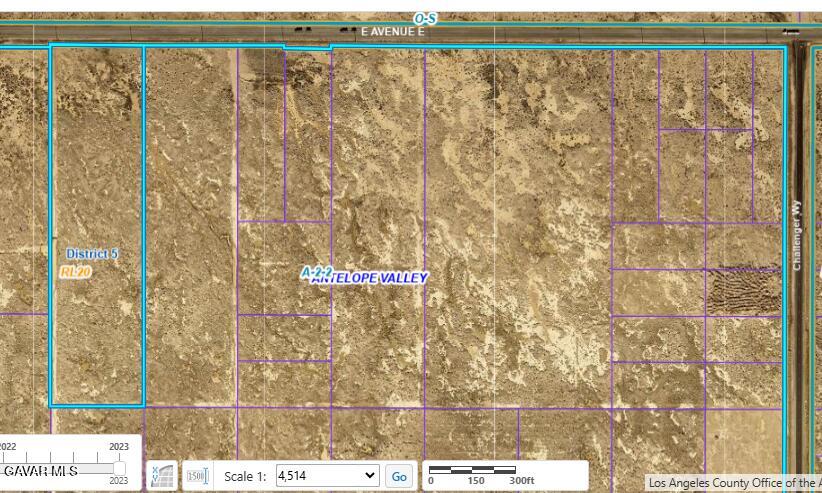Click the XY coordinates grid icon
The width and height of the screenshot is (822, 493).
[162, 476]
